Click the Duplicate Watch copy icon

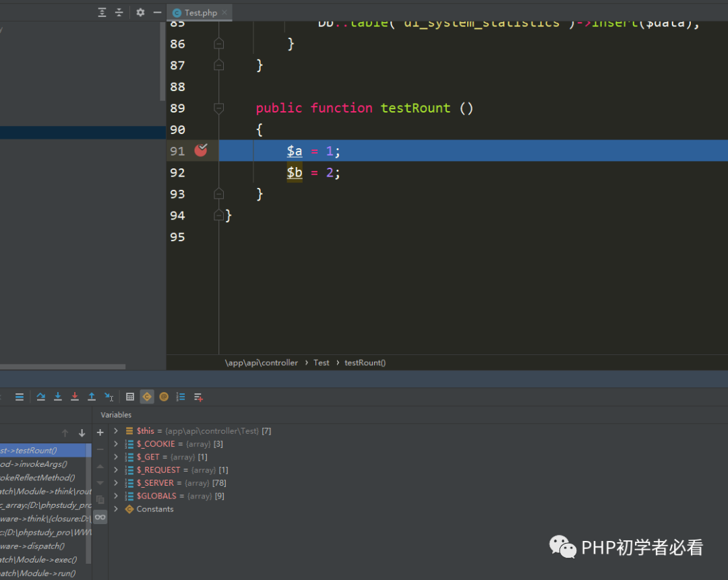100,500
